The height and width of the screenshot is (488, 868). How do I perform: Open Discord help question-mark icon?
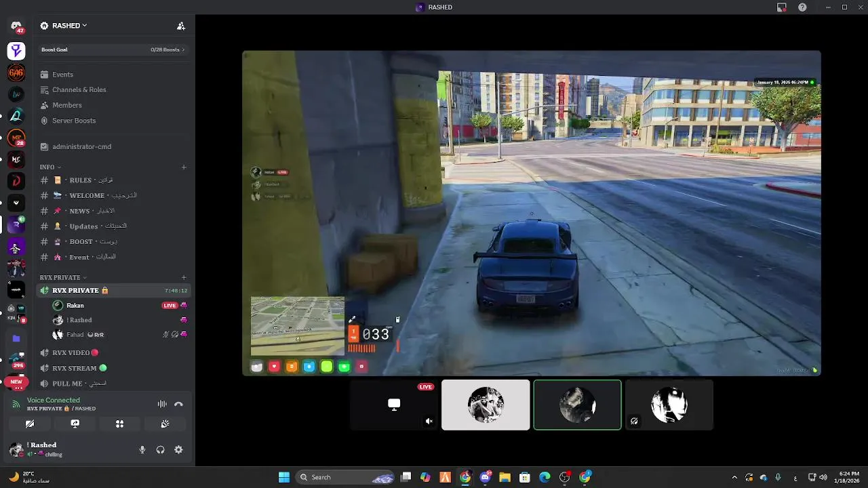pyautogui.click(x=802, y=7)
